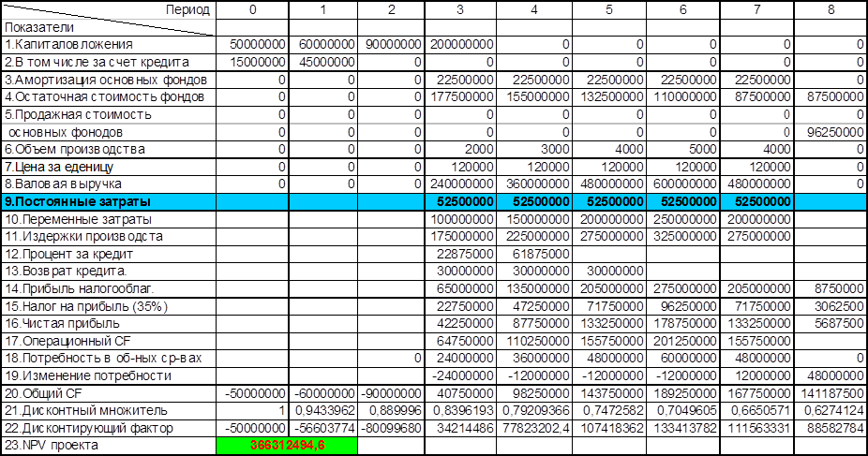Click gross revenue 600000000
The width and height of the screenshot is (868, 456).
pyautogui.click(x=685, y=184)
